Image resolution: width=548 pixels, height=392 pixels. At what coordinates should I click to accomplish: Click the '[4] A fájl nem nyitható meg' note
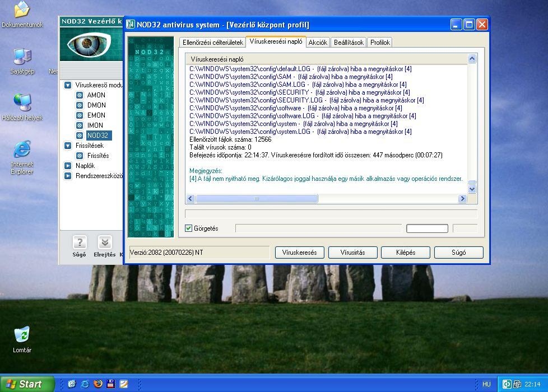pos(326,179)
